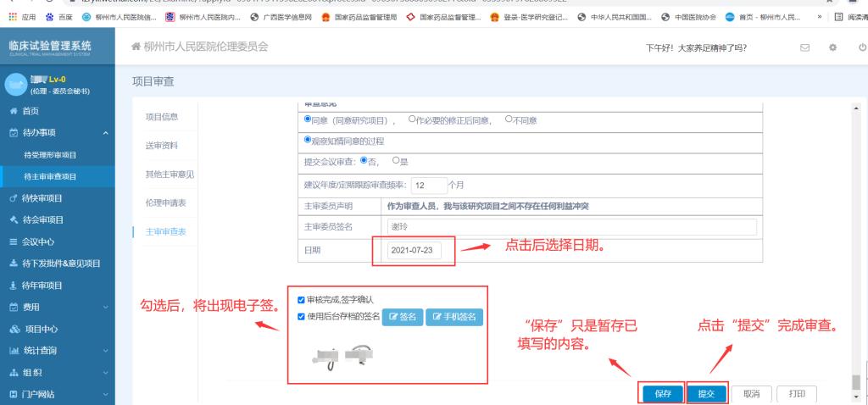Toggle 使用后台存档的签名 checkbox
The width and height of the screenshot is (868, 405).
pyautogui.click(x=302, y=317)
